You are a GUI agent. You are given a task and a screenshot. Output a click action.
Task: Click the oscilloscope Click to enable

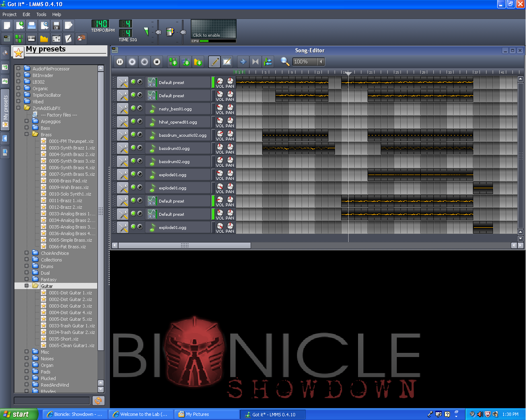tap(214, 29)
